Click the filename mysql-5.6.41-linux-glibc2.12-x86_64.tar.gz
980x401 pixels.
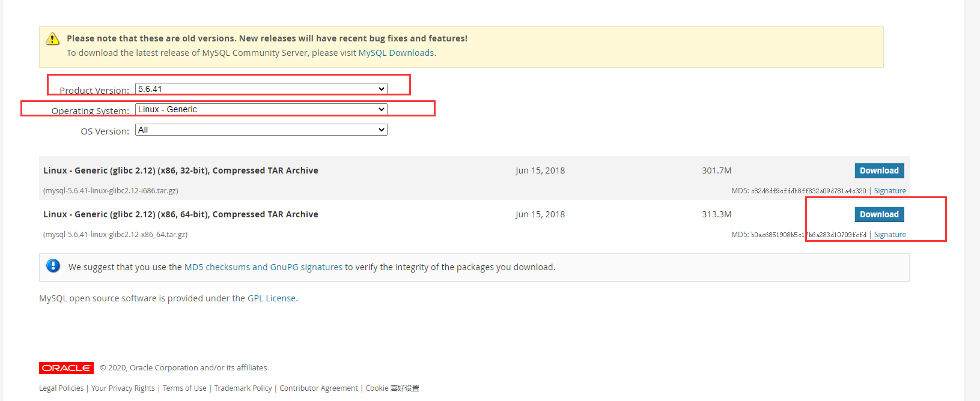click(x=115, y=235)
